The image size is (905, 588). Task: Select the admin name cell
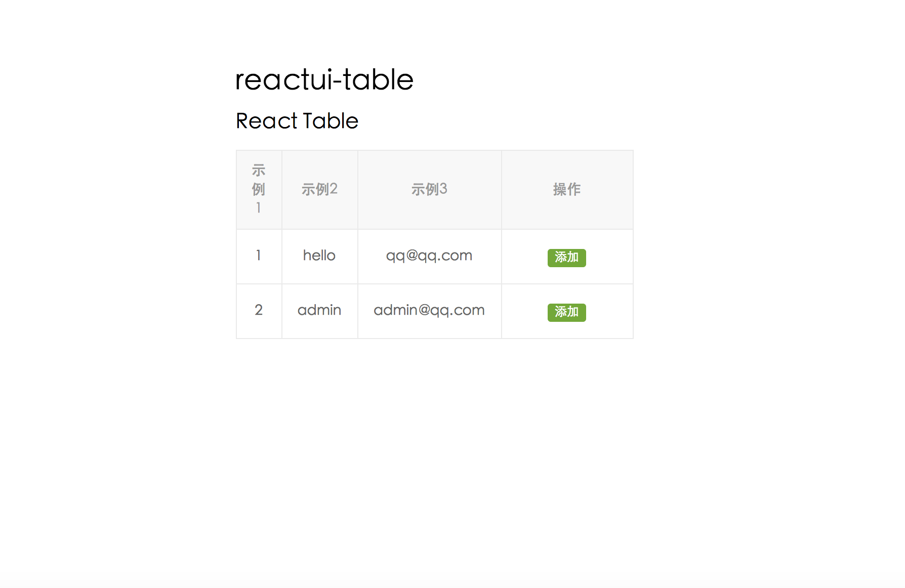point(319,310)
